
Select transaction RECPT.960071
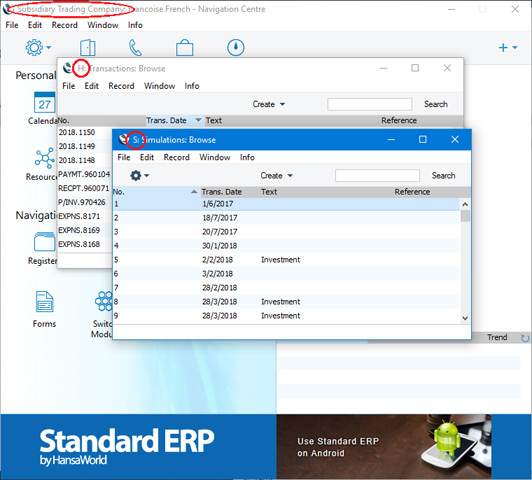coord(85,188)
